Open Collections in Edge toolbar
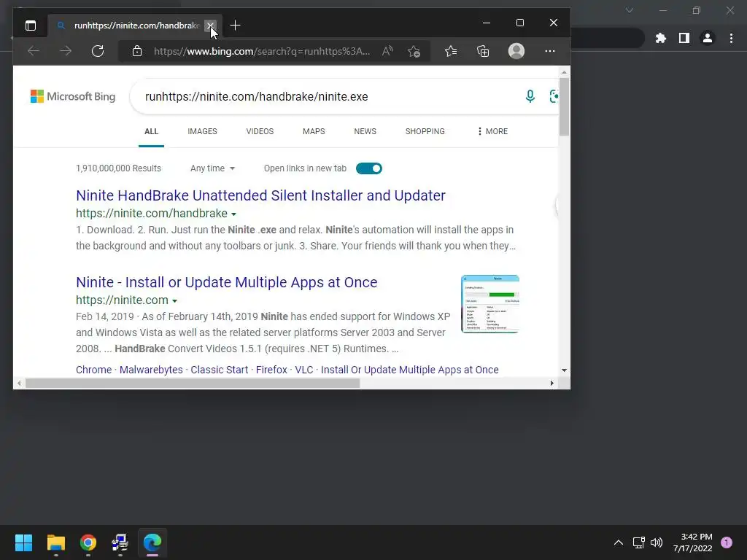The height and width of the screenshot is (560, 747). click(483, 51)
